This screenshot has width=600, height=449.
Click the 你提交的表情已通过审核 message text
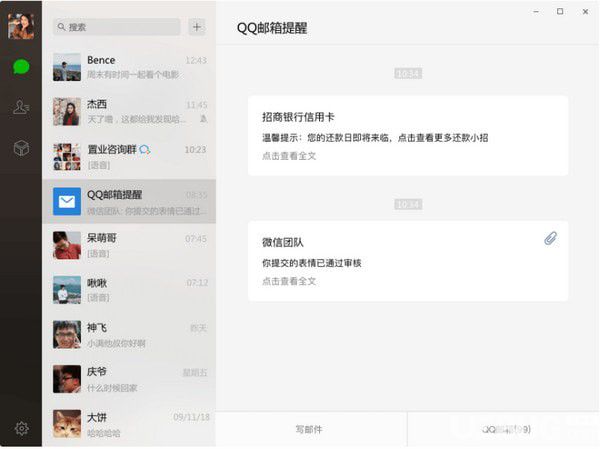tap(311, 263)
